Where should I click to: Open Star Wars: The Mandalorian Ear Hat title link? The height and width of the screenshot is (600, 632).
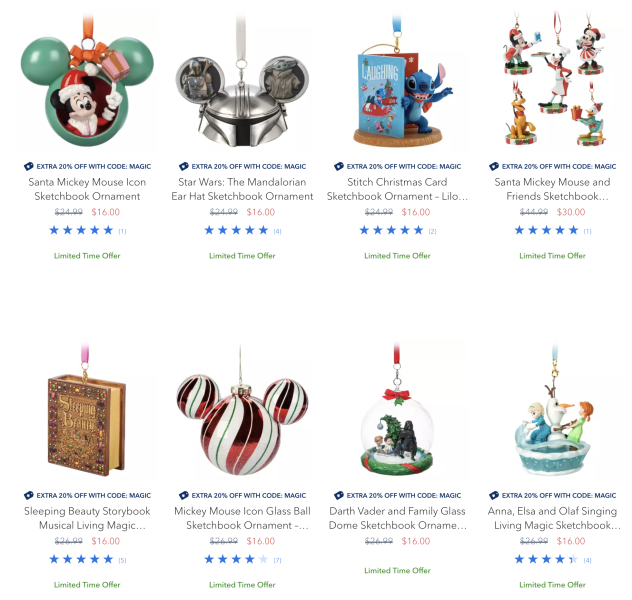(x=242, y=189)
